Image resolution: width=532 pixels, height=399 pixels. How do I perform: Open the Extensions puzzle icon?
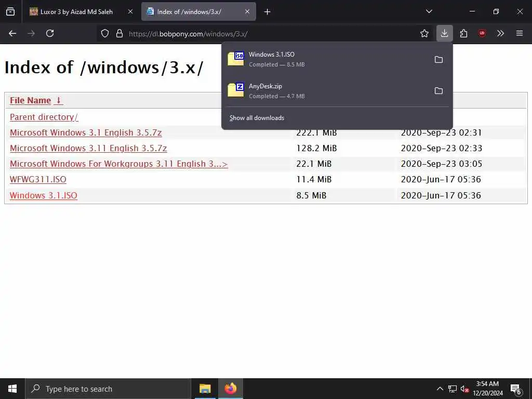tap(463, 33)
